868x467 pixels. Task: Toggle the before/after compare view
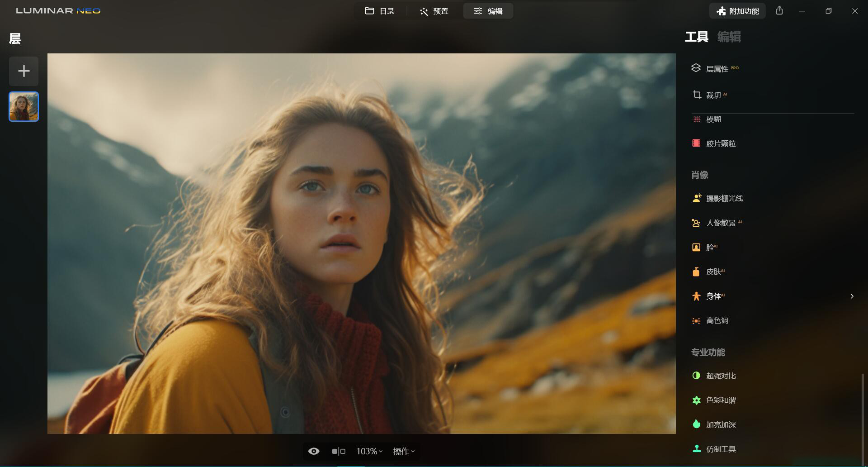coord(338,451)
